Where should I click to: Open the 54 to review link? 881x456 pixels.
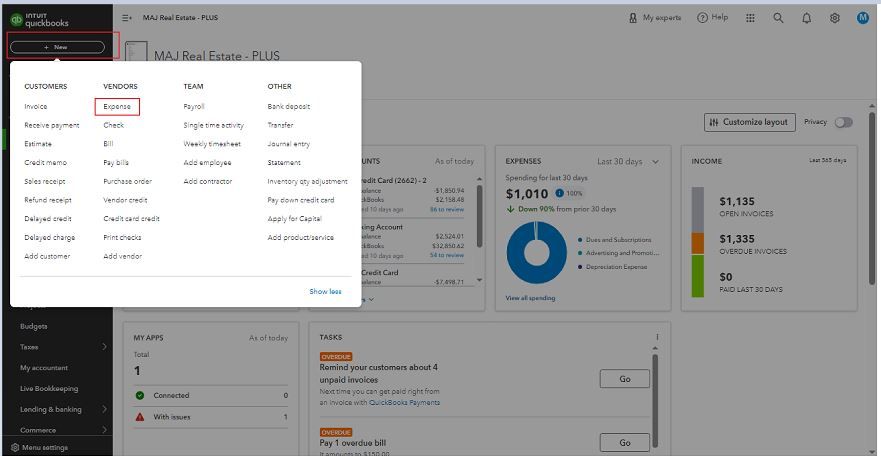pyautogui.click(x=447, y=255)
